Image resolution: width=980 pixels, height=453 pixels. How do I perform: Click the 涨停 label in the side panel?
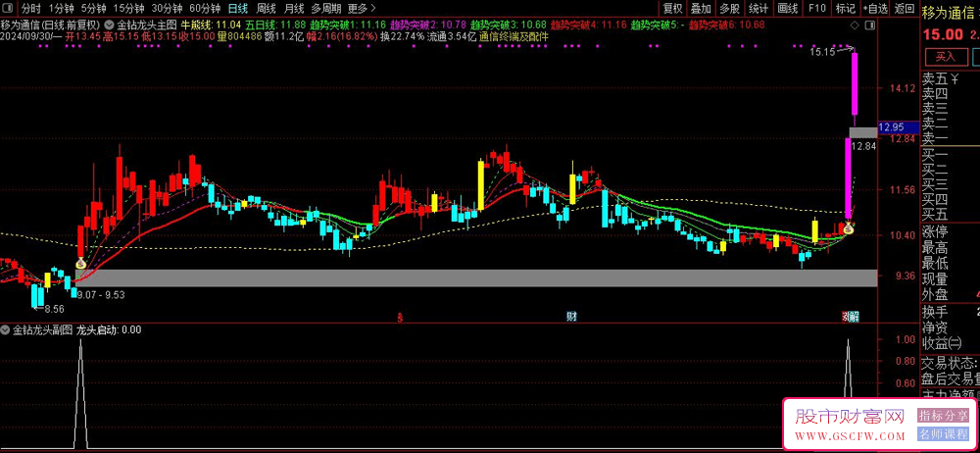pyautogui.click(x=935, y=231)
